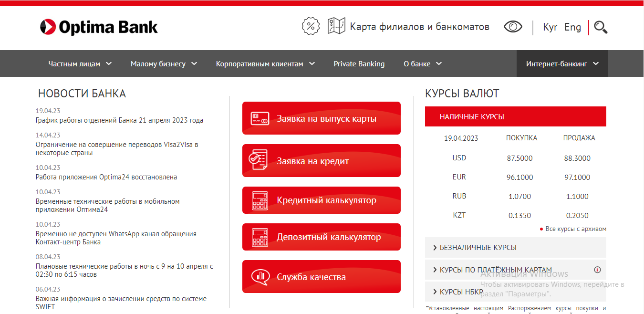Open the Все курсы с архивом link

[575, 229]
